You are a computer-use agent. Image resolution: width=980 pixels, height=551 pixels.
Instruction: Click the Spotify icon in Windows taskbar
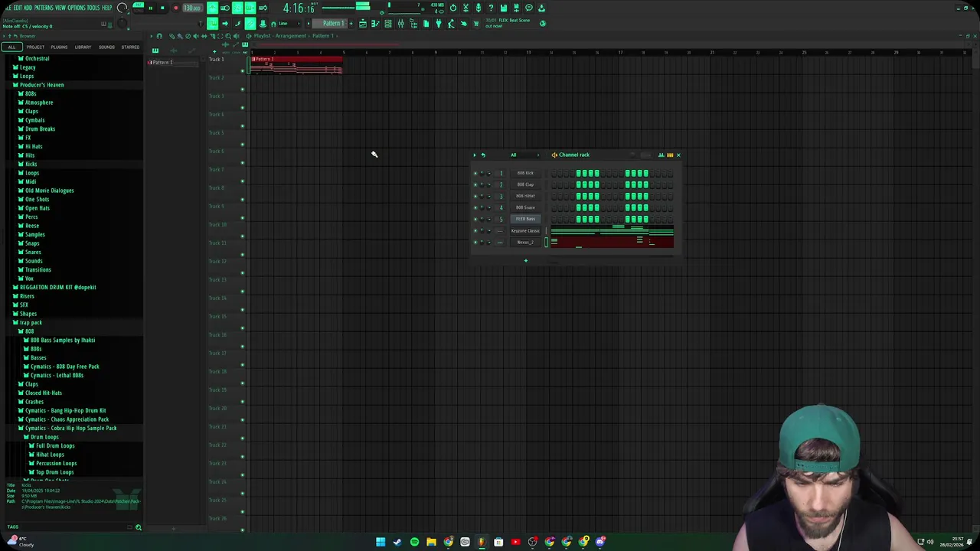414,542
